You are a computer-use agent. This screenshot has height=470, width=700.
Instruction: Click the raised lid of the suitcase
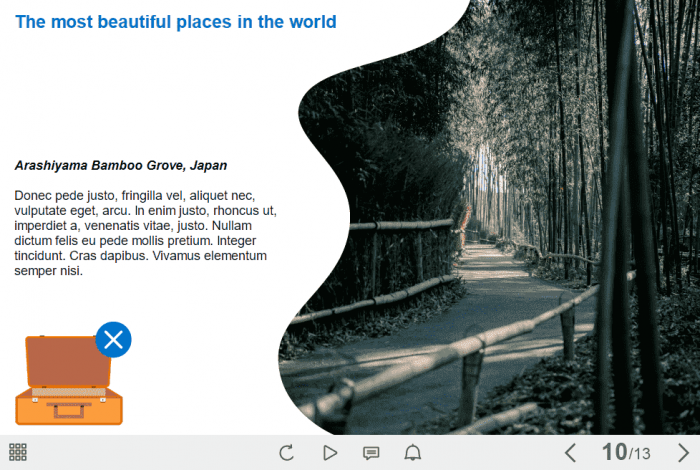tap(68, 360)
